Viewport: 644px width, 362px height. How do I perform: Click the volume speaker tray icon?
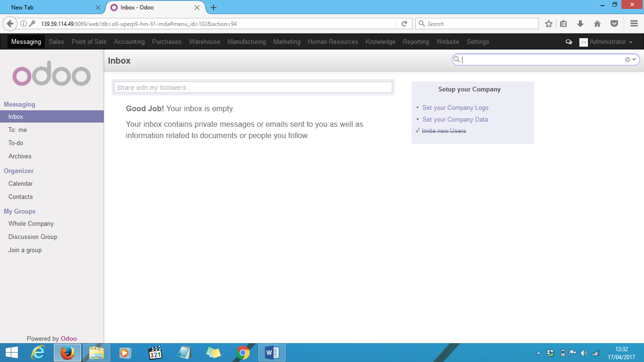pos(584,353)
